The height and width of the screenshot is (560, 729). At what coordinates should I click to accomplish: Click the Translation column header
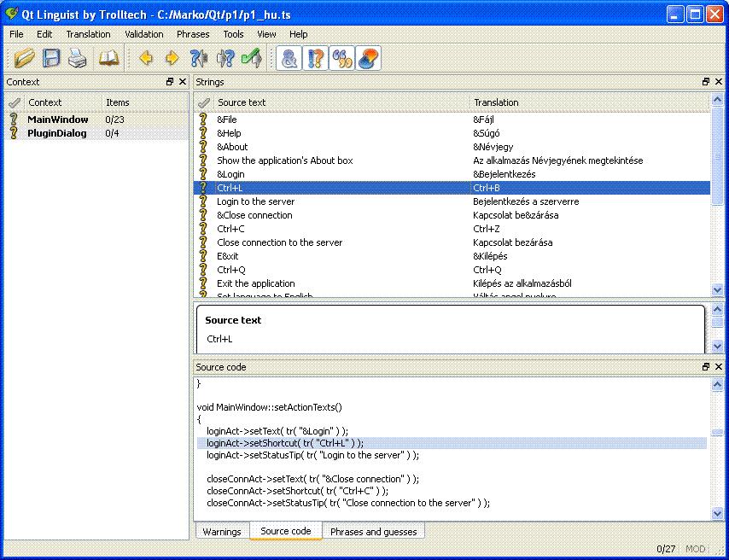tap(590, 102)
